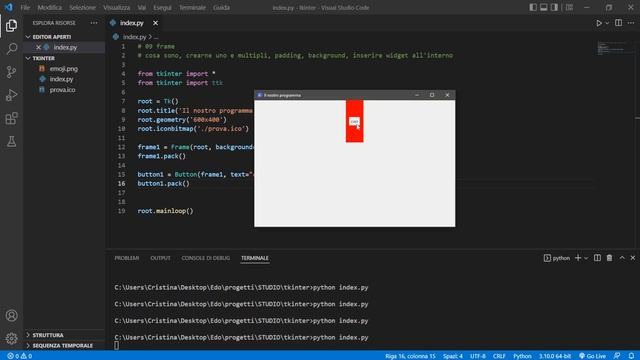Viewport: 640px width, 360px height.
Task: Click Riga 16, colonna 15 status item
Action: [x=410, y=356]
